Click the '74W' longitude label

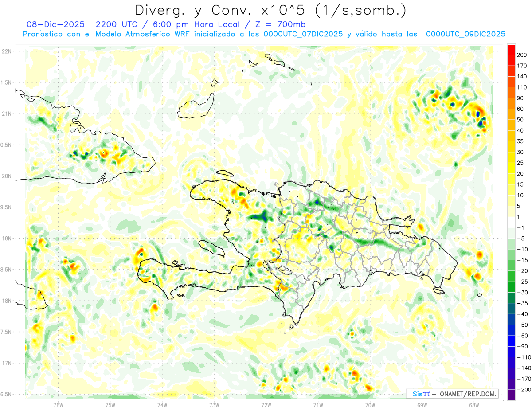click(x=162, y=404)
